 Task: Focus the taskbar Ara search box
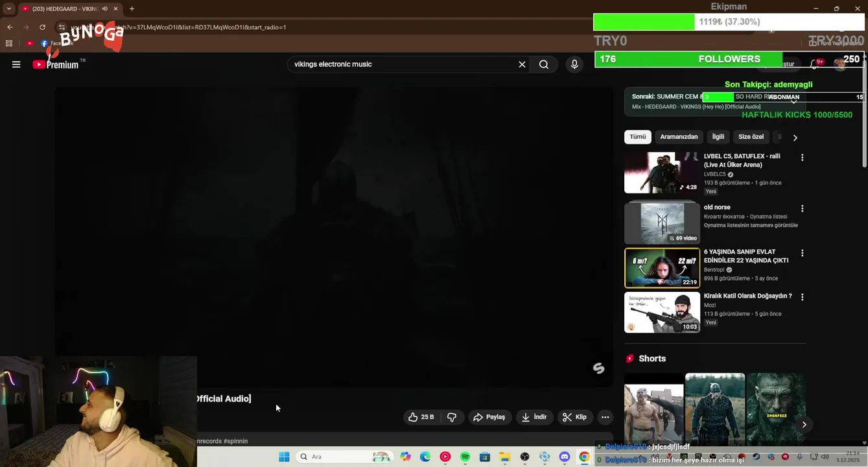click(346, 457)
